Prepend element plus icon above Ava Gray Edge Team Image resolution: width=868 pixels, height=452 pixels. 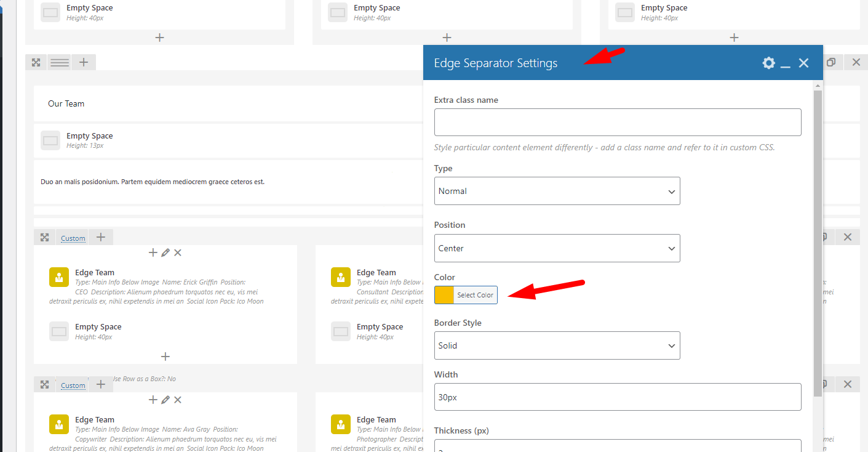tap(153, 400)
